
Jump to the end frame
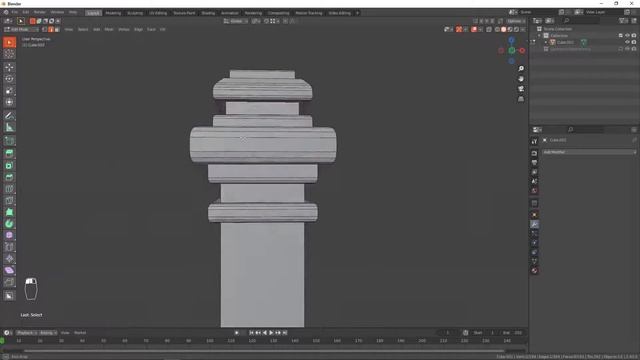tap(285, 333)
